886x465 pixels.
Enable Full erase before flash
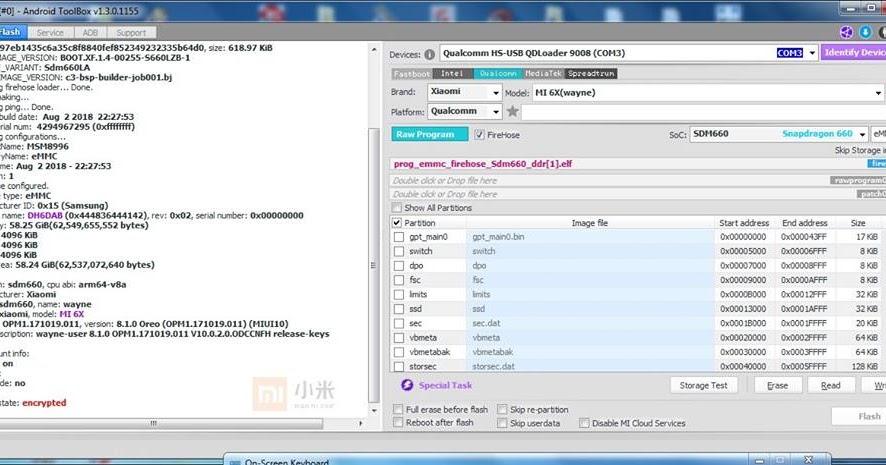(x=398, y=409)
